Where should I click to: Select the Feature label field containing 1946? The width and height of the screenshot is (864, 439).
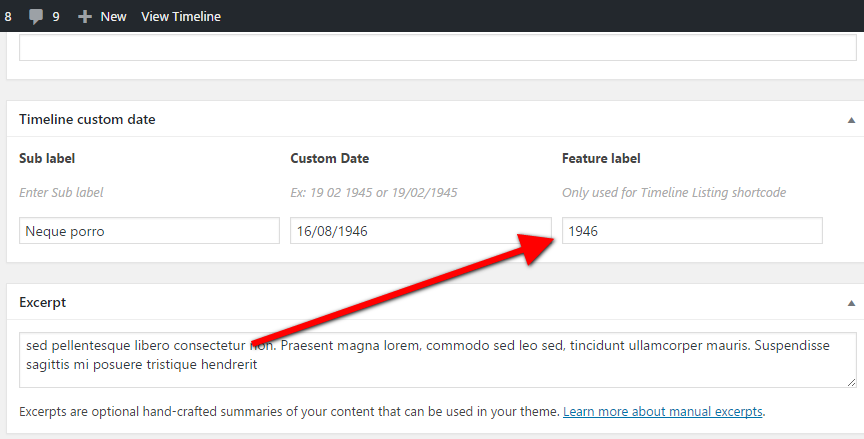tap(692, 231)
